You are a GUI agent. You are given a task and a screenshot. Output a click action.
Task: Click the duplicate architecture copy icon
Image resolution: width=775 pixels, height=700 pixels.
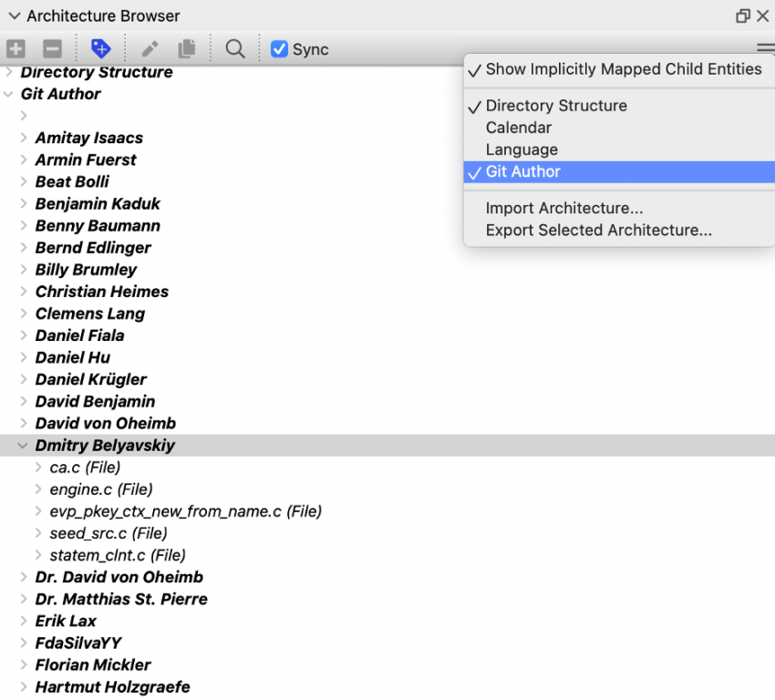187,49
